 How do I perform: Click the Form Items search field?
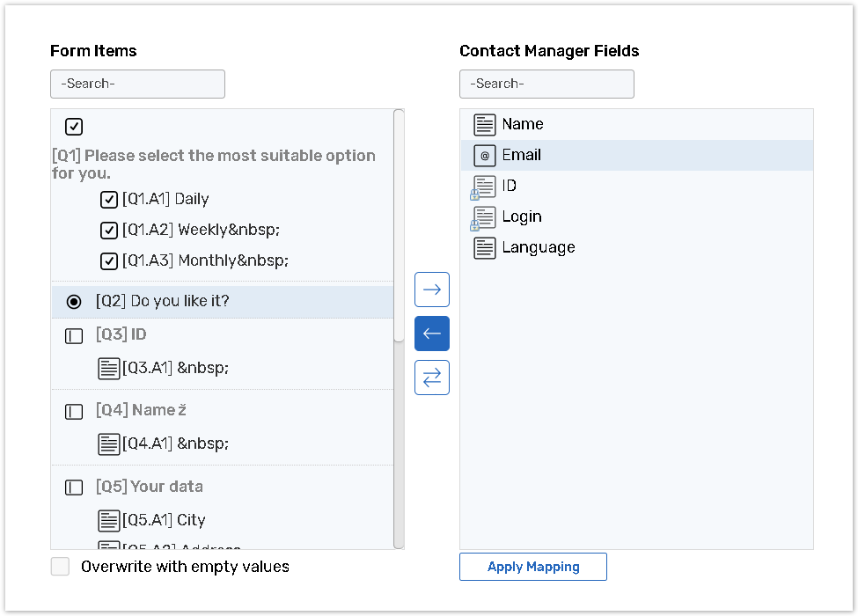click(137, 84)
